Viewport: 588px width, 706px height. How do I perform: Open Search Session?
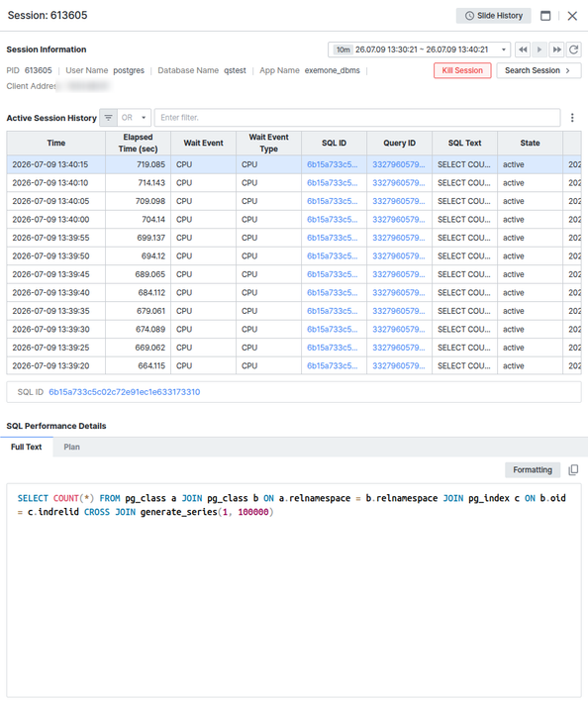point(539,70)
